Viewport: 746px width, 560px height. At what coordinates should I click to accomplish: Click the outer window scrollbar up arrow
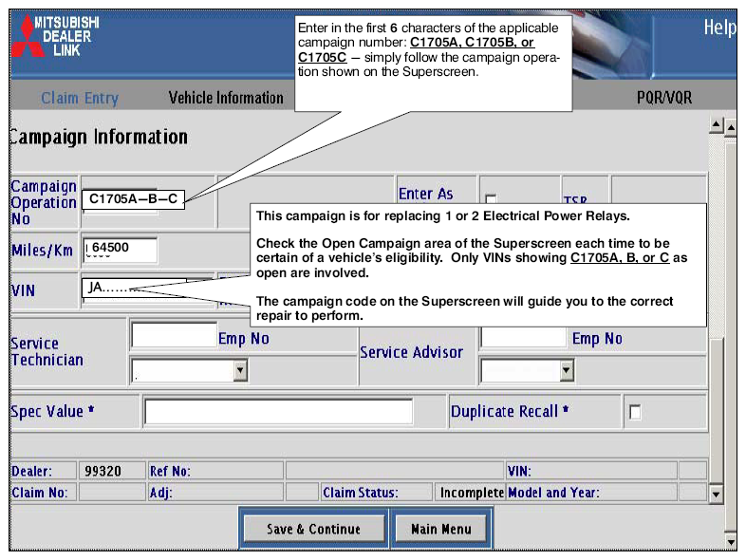731,127
